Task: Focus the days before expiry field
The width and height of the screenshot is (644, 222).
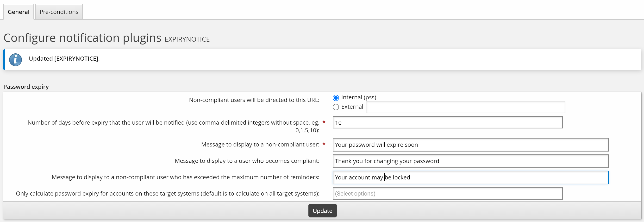Action: click(x=447, y=122)
